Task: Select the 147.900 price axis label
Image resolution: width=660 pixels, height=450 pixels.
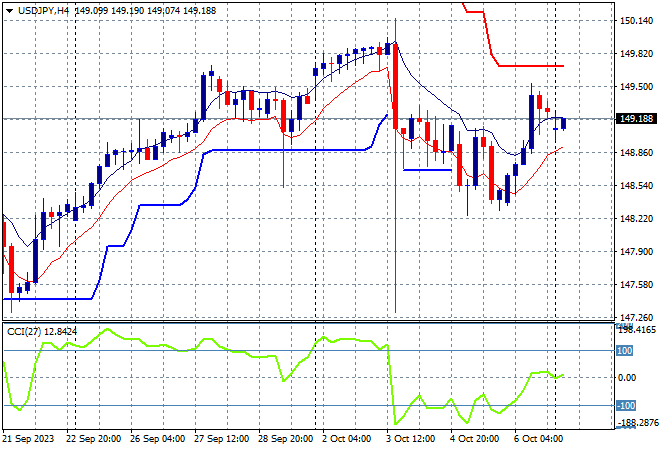Action: pyautogui.click(x=636, y=251)
